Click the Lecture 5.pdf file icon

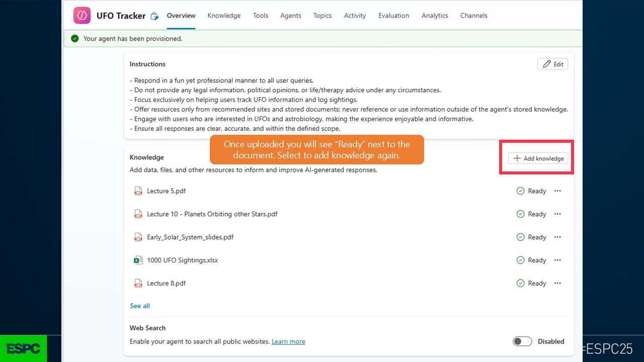pyautogui.click(x=138, y=191)
